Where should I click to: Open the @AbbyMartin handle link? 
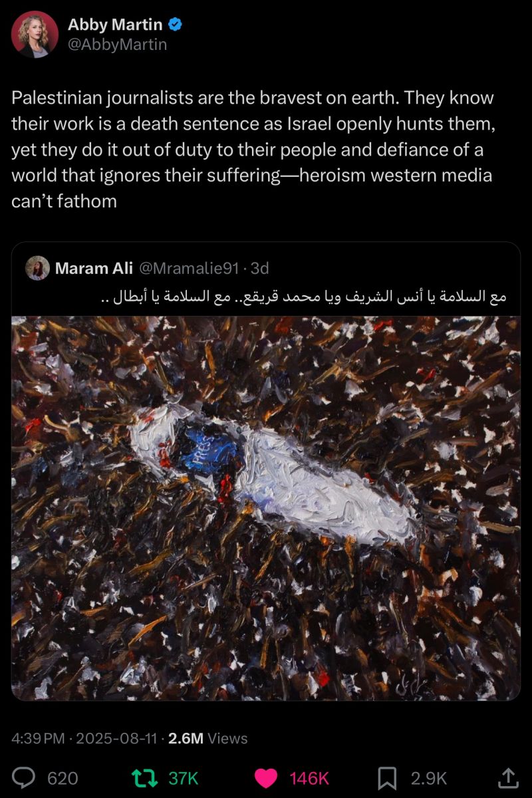point(118,45)
